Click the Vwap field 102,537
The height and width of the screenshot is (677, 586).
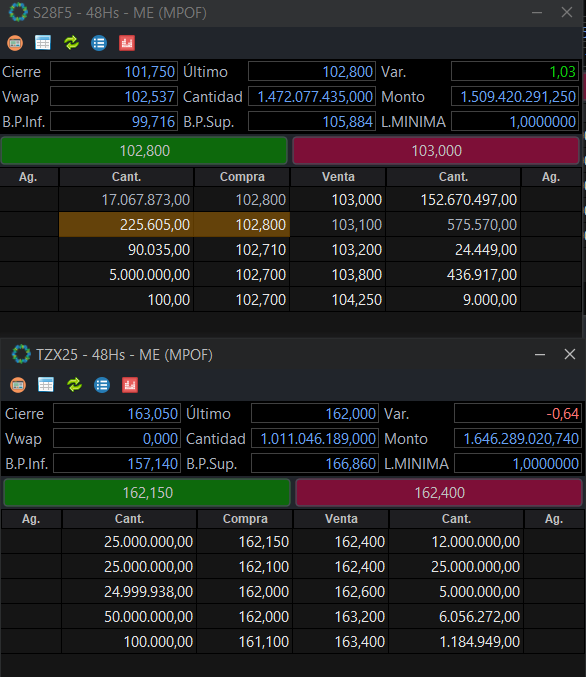[x=114, y=97]
